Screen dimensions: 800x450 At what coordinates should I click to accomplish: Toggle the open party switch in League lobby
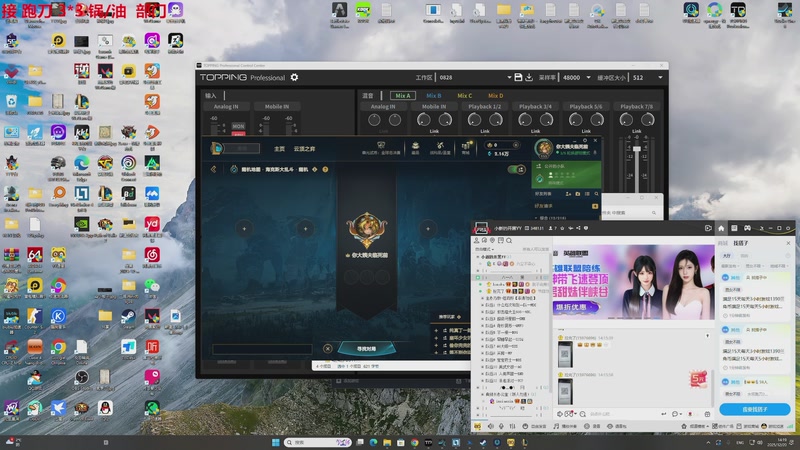coord(517,169)
